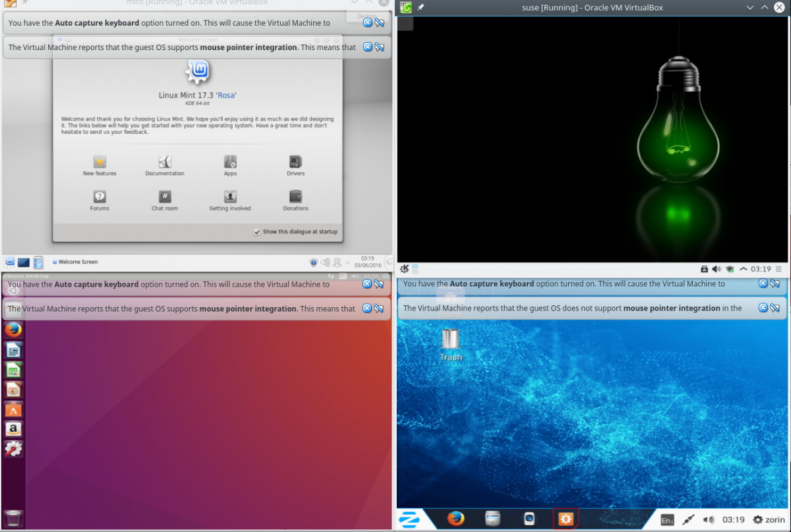The height and width of the screenshot is (532, 791).
Task: Follow the 'Rosa' link in Mint welcome
Action: pos(227,95)
